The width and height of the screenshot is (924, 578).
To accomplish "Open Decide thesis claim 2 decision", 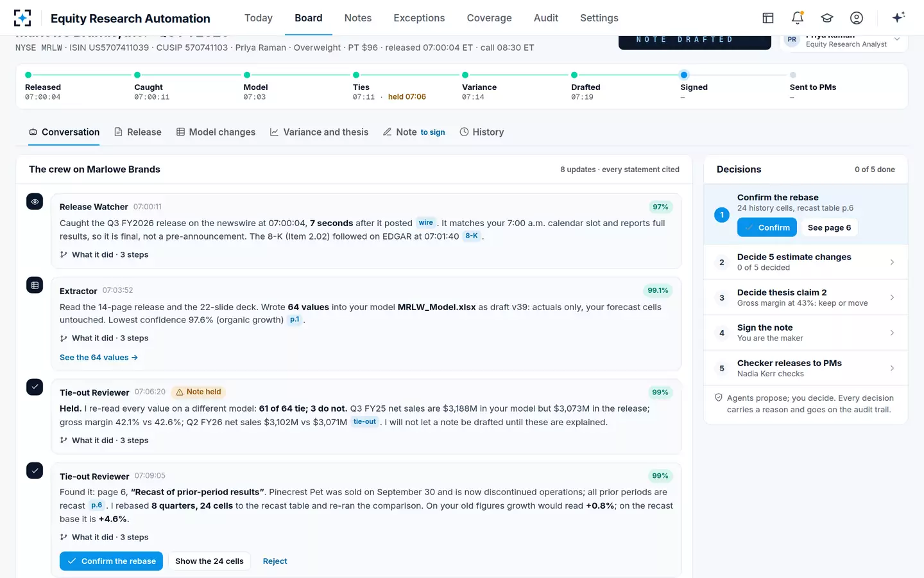I will (806, 297).
